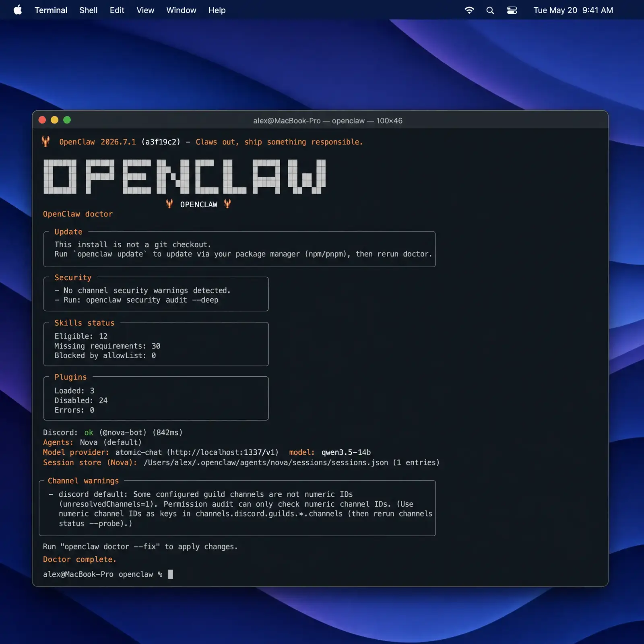The image size is (644, 644).
Task: Click the 'Eligible: 12' line
Action: (81, 336)
